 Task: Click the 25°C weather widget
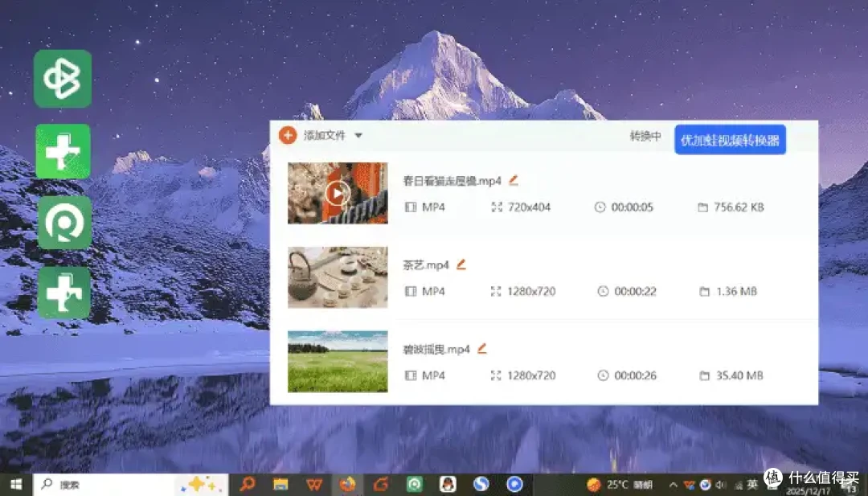620,485
